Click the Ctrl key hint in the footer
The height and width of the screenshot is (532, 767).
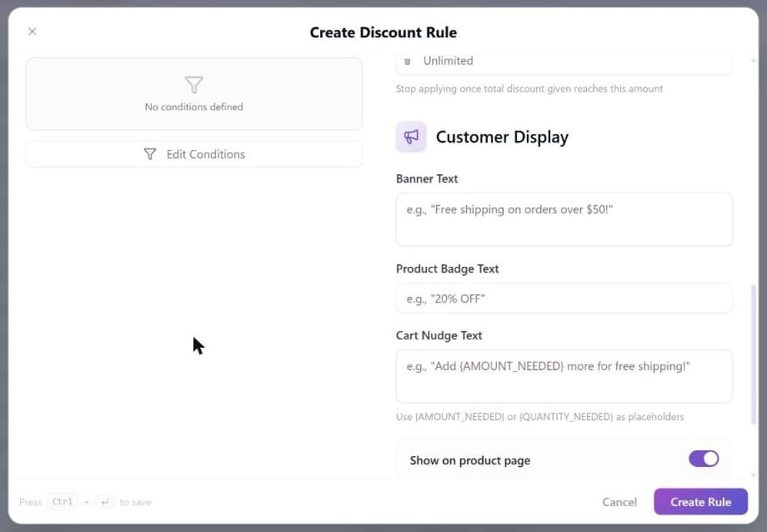pos(63,502)
